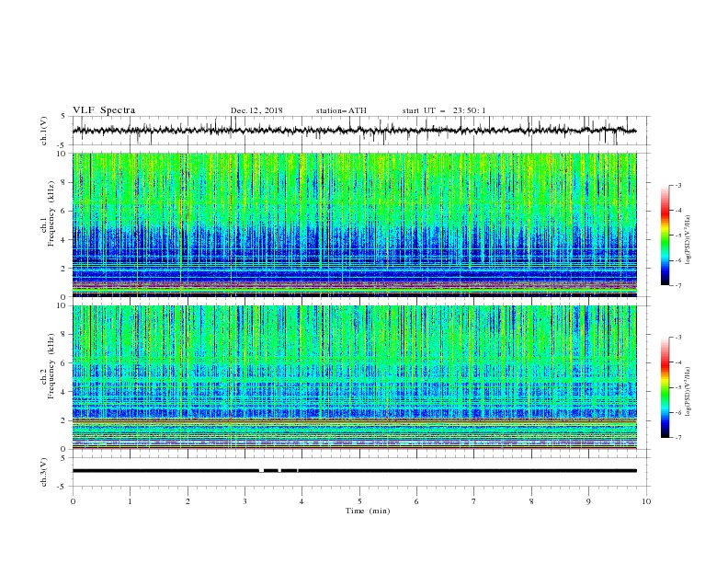The height and width of the screenshot is (563, 728).
Task: Click the "-5" tick on ch.3(V) axis
Action: (x=63, y=487)
